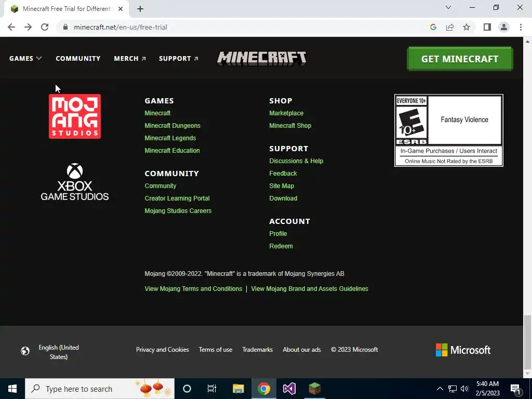Open the Download link
The width and height of the screenshot is (532, 399).
click(x=283, y=198)
